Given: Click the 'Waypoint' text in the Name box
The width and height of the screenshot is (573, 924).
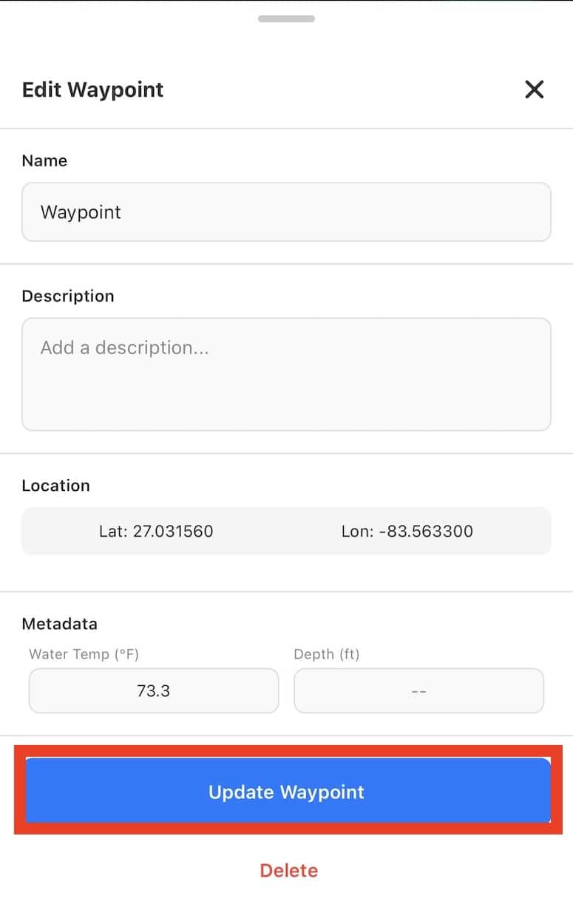Looking at the screenshot, I should (81, 212).
